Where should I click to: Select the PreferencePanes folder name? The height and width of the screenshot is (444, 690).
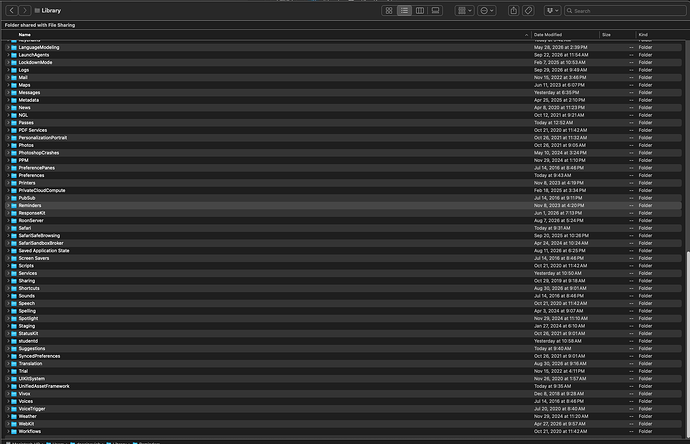click(37, 168)
